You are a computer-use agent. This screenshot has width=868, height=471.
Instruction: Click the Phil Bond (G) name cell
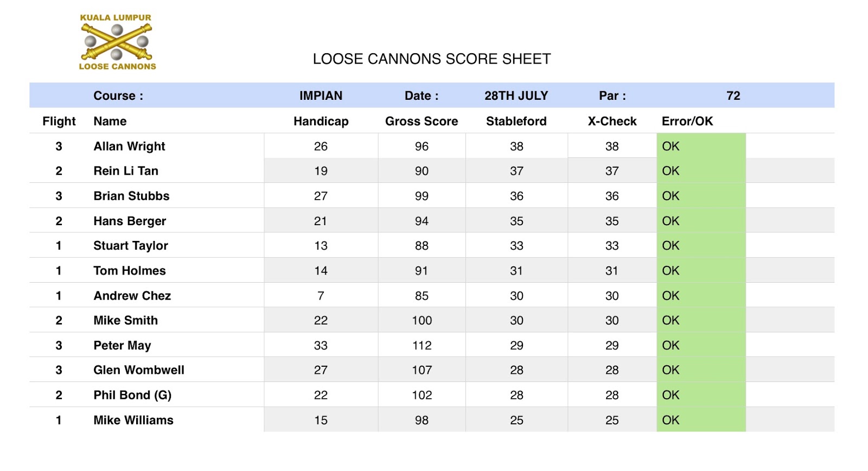pyautogui.click(x=132, y=395)
